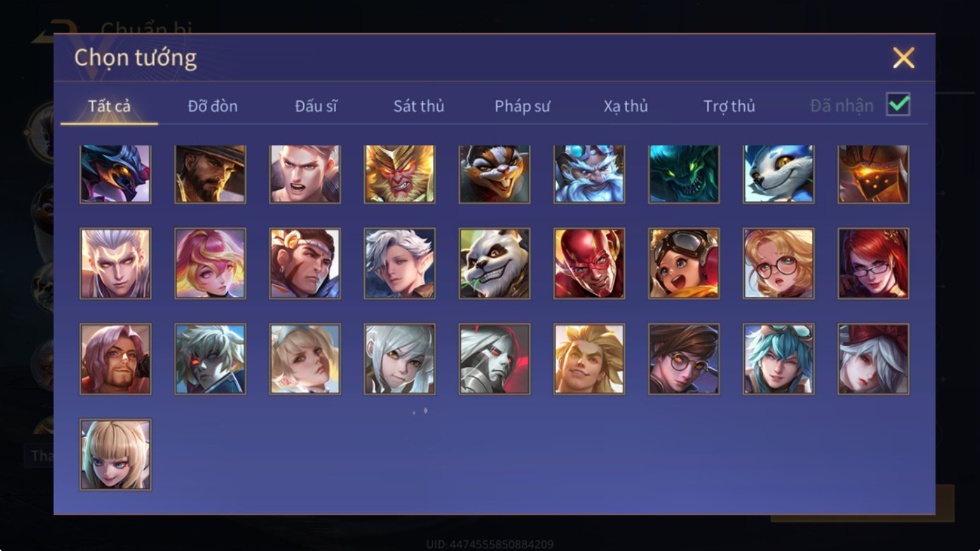Choose the red Flash masked hero
This screenshot has height=551, width=980.
[x=589, y=264]
